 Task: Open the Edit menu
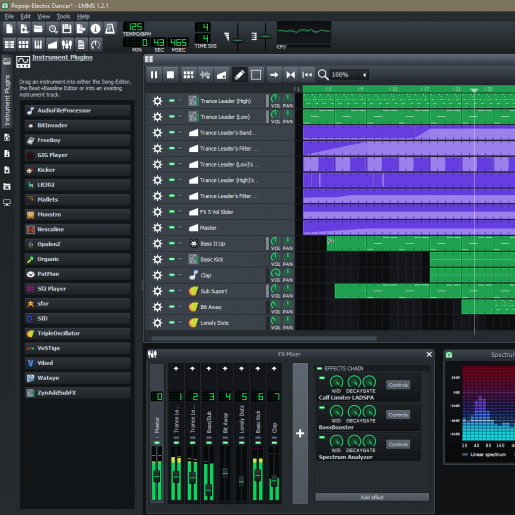pyautogui.click(x=25, y=16)
